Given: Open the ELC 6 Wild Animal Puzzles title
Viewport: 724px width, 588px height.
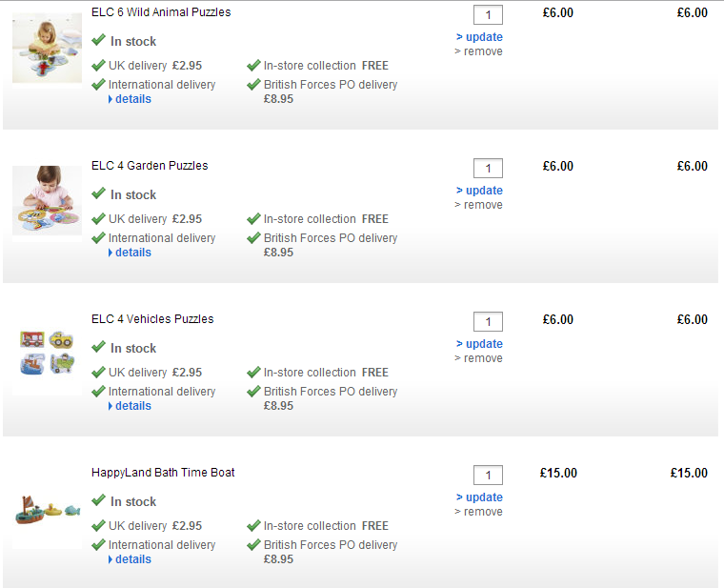Looking at the screenshot, I should (x=161, y=12).
